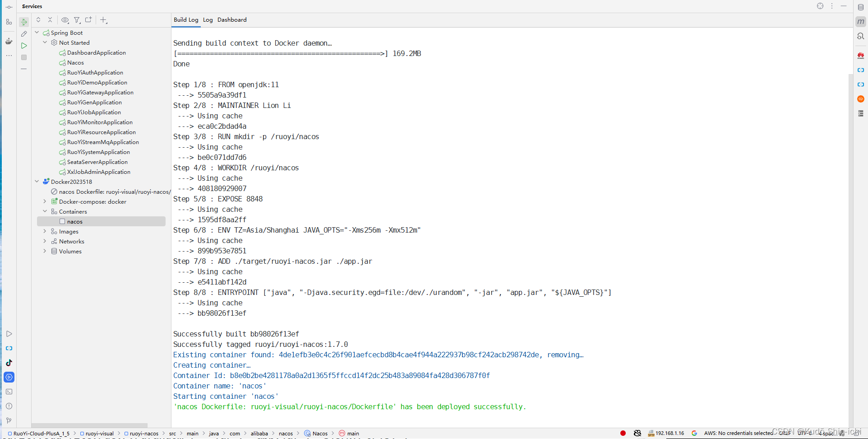Viewport: 868px width, 439px height.
Task: Click the green deploy arrows icon
Action: pyautogui.click(x=24, y=22)
